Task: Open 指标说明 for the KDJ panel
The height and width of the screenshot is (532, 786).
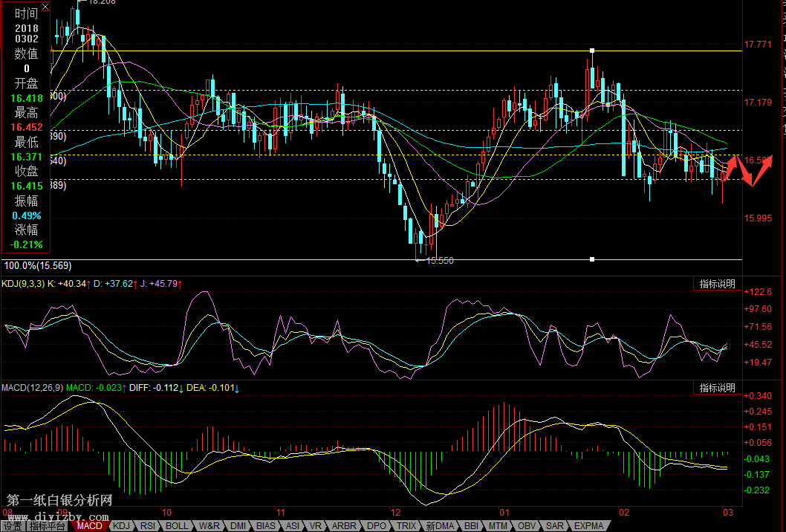Action: (x=717, y=284)
